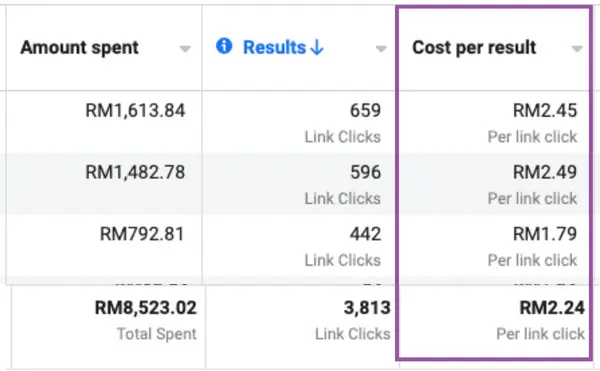This screenshot has height=371, width=600.
Task: Click Per link click under RM2.49
Action: pos(532,199)
